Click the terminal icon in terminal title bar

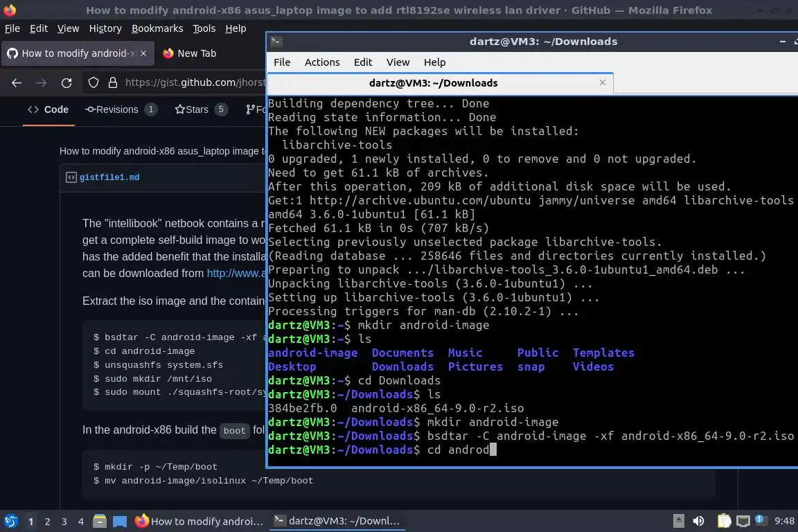(276, 42)
